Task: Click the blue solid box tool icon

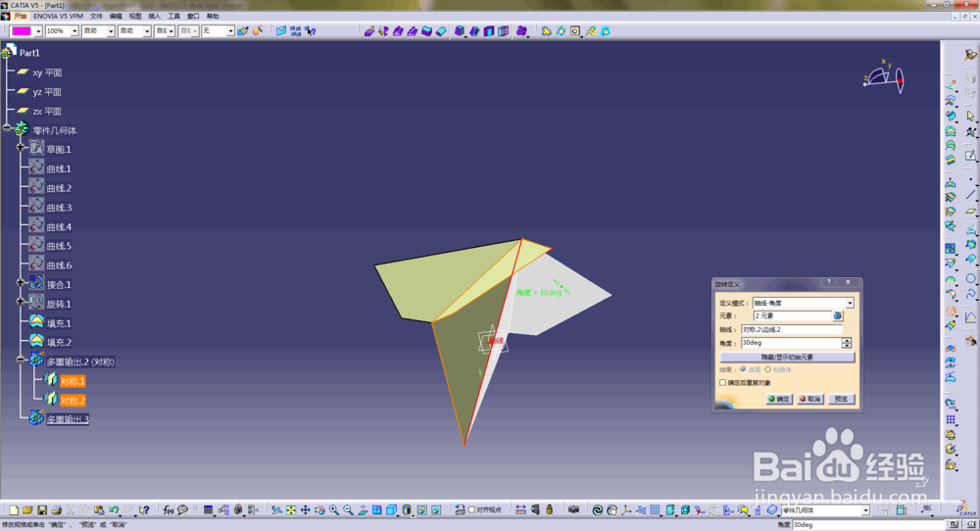Action: click(x=460, y=30)
